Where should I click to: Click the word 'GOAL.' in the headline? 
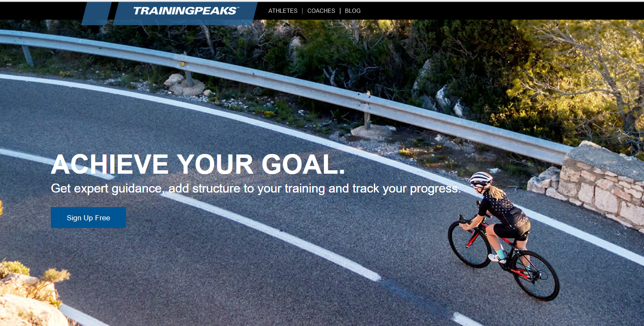(303, 164)
